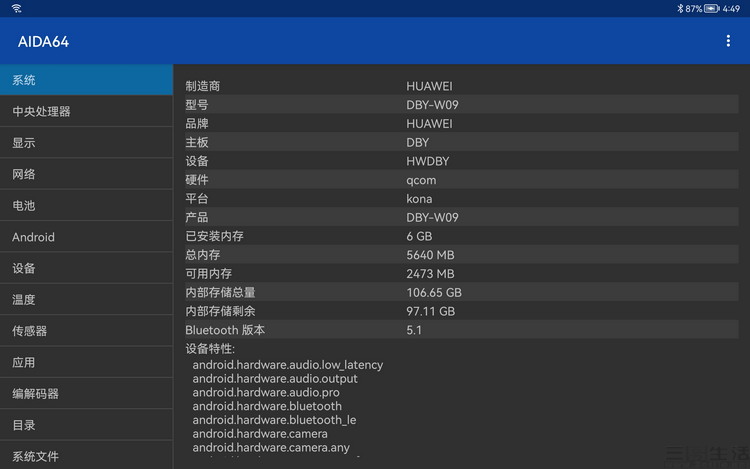Tap the 4:49 clock
750x469 pixels.
pyautogui.click(x=731, y=9)
